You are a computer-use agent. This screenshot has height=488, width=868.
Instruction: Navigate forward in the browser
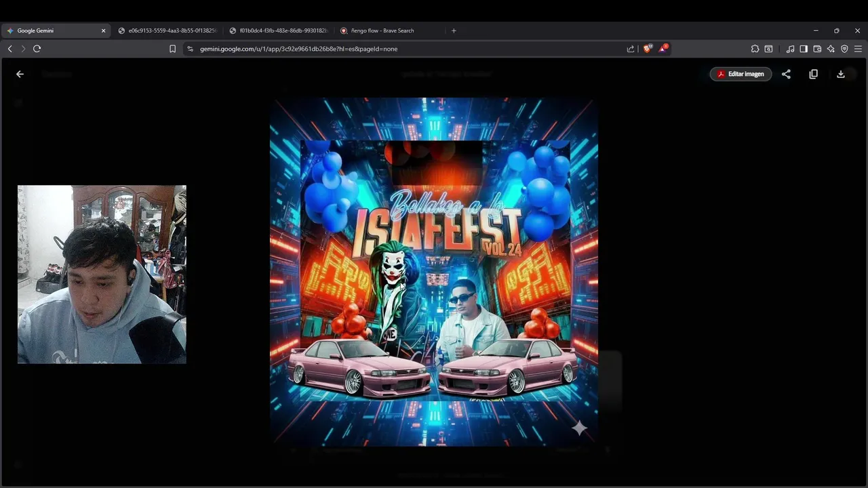23,49
